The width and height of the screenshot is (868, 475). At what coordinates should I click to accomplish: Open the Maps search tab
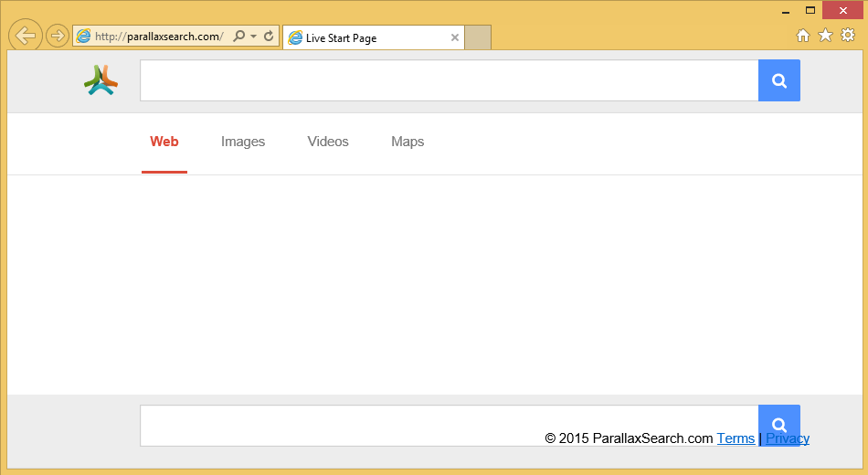click(x=408, y=142)
